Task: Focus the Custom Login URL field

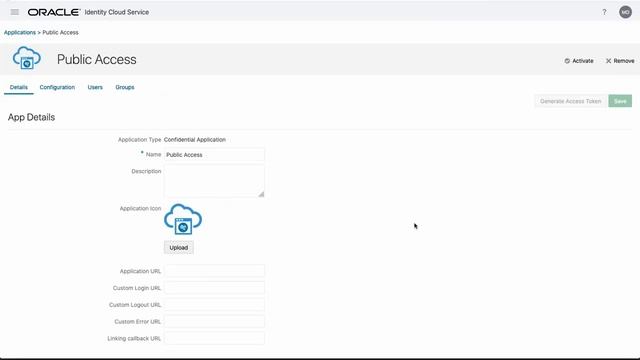Action: (214, 288)
